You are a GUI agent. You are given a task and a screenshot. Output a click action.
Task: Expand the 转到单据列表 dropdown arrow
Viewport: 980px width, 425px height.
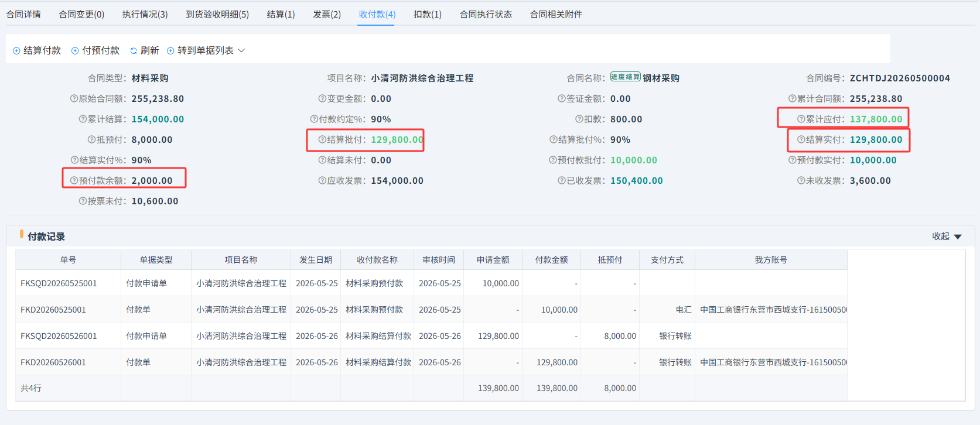coord(241,51)
